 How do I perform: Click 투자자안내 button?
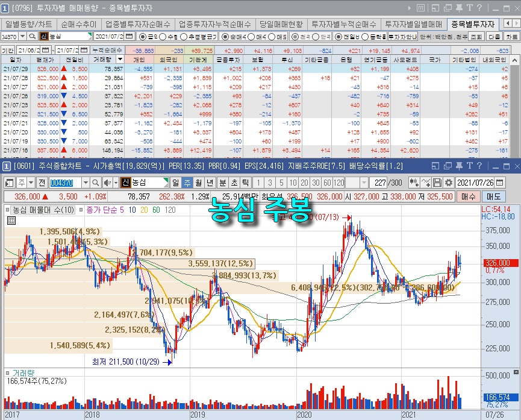[403, 37]
